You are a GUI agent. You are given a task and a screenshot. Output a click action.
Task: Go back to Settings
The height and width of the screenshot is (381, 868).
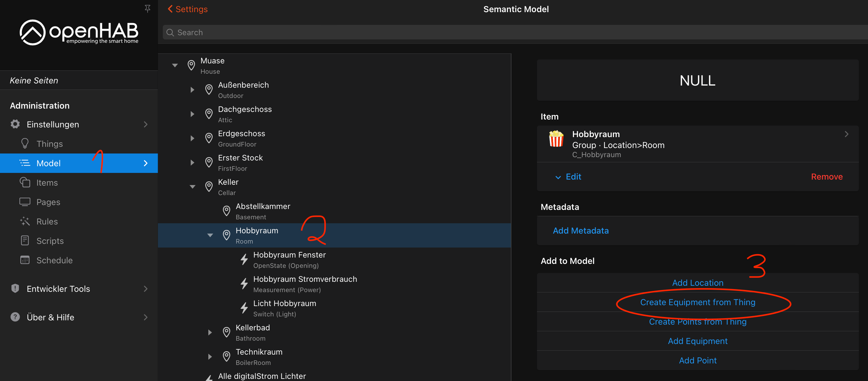coord(187,9)
